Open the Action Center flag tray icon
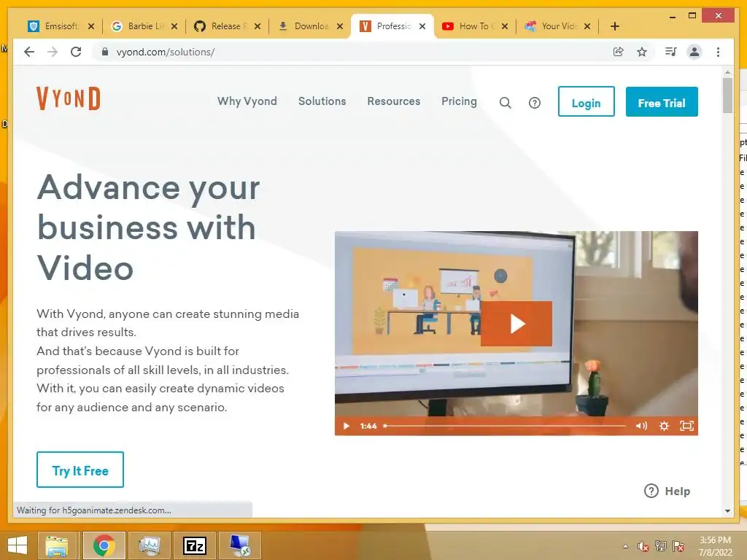 coord(678,546)
